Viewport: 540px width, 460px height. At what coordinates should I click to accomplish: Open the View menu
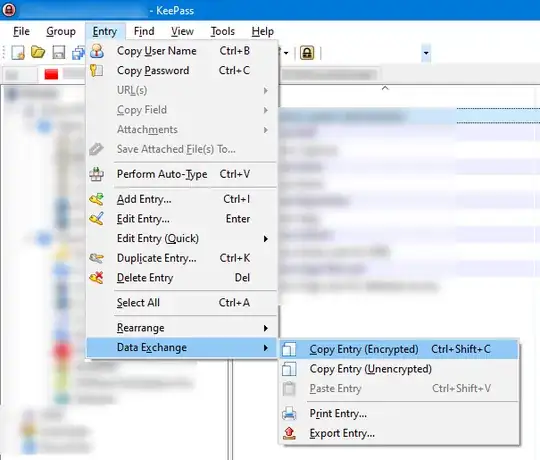tap(182, 31)
